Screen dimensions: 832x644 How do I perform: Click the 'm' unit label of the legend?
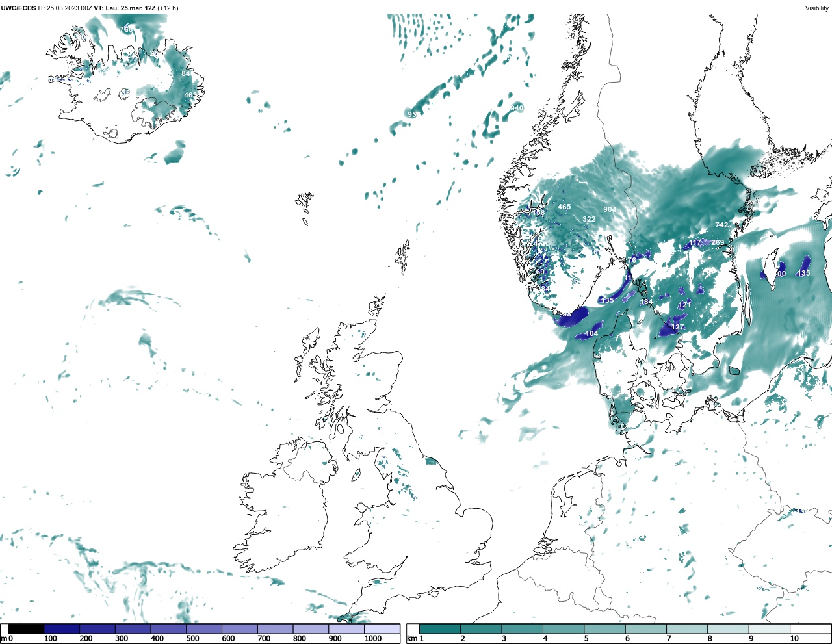[4, 639]
